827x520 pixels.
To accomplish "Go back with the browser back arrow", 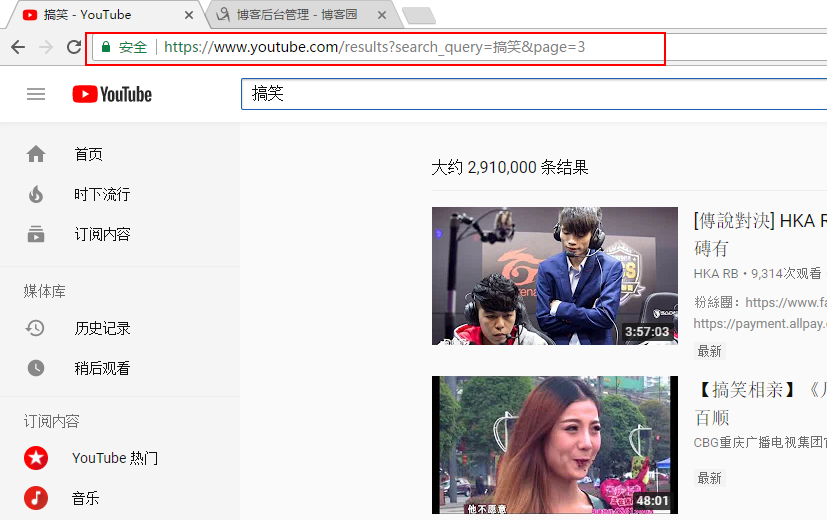I will (x=18, y=47).
